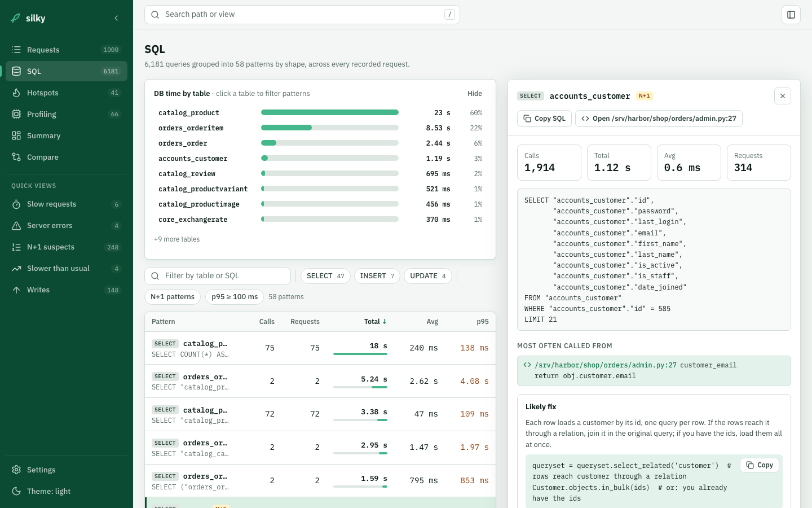Image resolution: width=812 pixels, height=508 pixels.
Task: Open /srv/harbor/shop/orders/admin.py:27 in editor
Action: coord(659,119)
